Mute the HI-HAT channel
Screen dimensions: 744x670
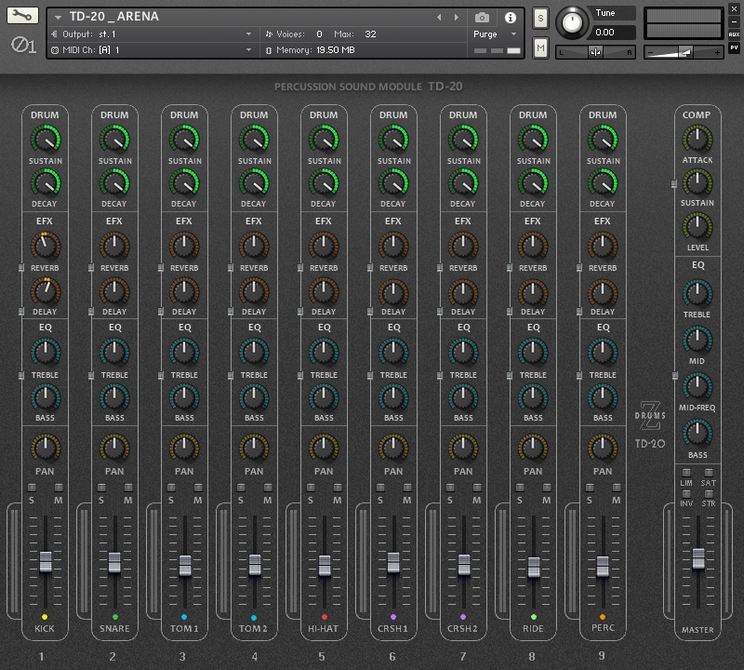coord(338,488)
